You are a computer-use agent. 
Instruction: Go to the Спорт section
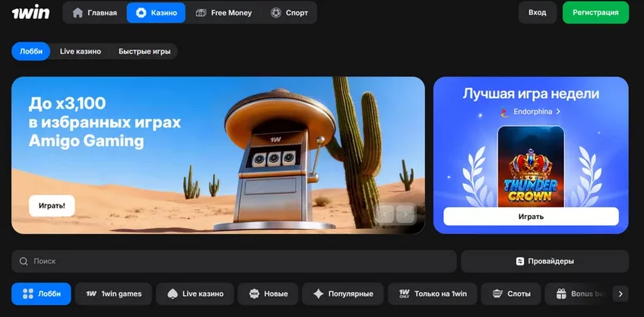point(290,13)
